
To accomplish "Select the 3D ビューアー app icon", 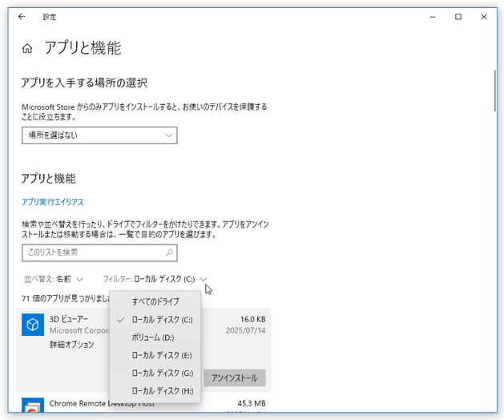I will tap(33, 325).
